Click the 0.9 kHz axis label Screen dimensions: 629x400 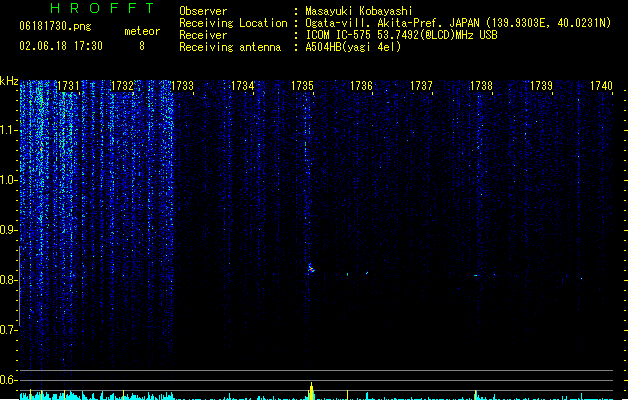click(x=8, y=230)
